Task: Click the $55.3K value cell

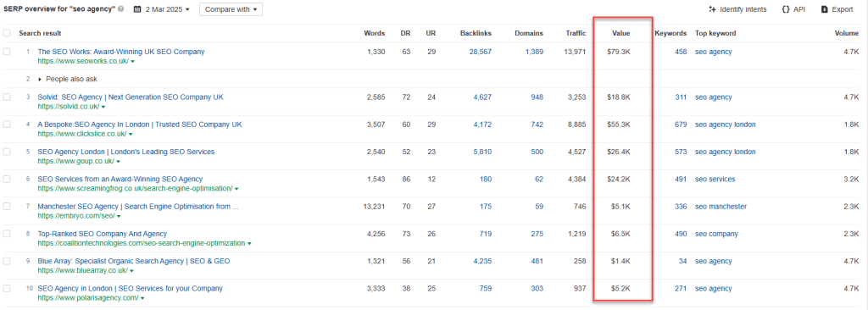Action: (618, 125)
